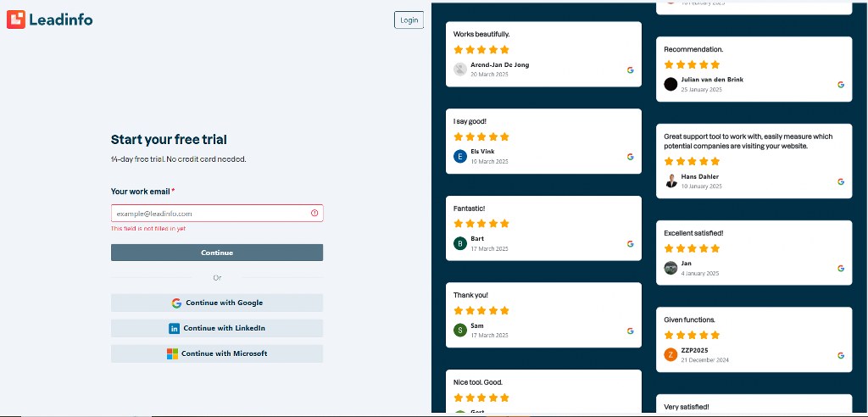Click the "Start your free trial" heading
Screen dimensions: 868x417
(x=169, y=140)
